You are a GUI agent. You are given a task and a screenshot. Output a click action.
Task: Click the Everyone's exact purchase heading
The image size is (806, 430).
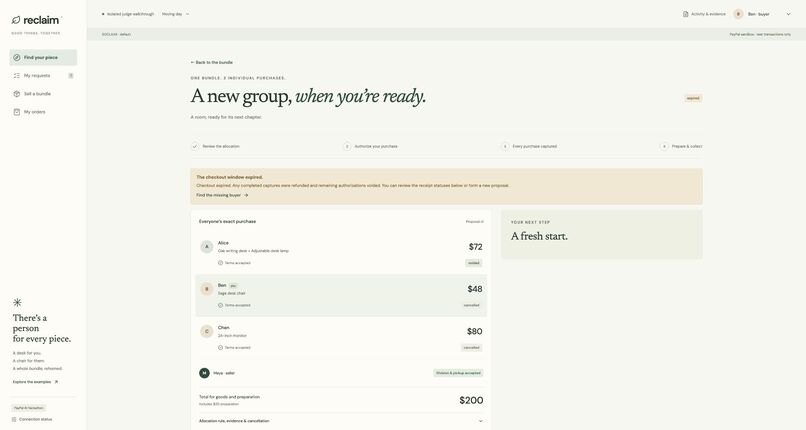click(x=227, y=221)
